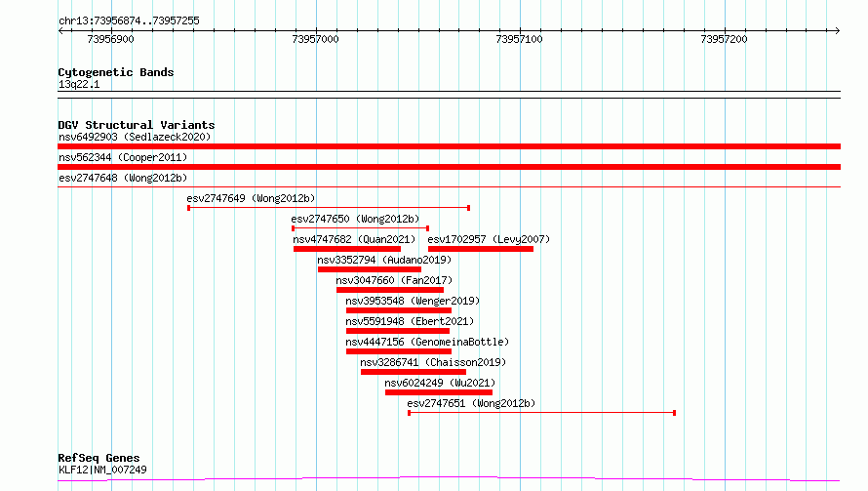Viewport: 868px width, 491px height.
Task: Click the ruler's right arrow end
Action: (x=838, y=31)
